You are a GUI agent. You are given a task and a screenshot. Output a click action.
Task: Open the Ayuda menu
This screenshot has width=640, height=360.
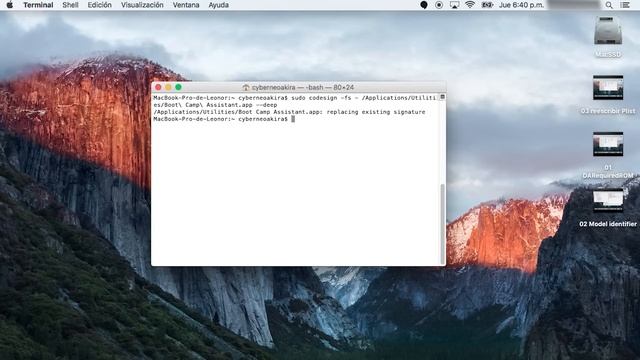[218, 5]
